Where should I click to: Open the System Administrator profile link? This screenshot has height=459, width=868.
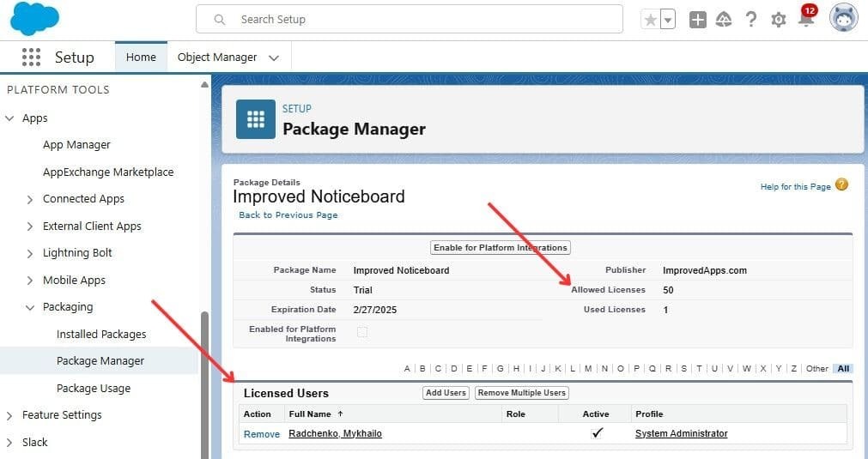click(682, 433)
